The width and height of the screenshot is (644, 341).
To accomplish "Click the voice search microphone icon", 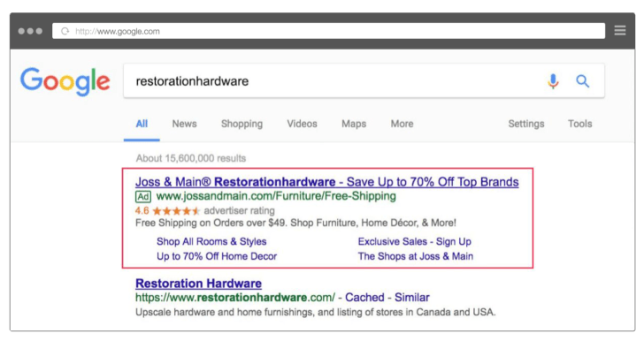I will coord(553,81).
